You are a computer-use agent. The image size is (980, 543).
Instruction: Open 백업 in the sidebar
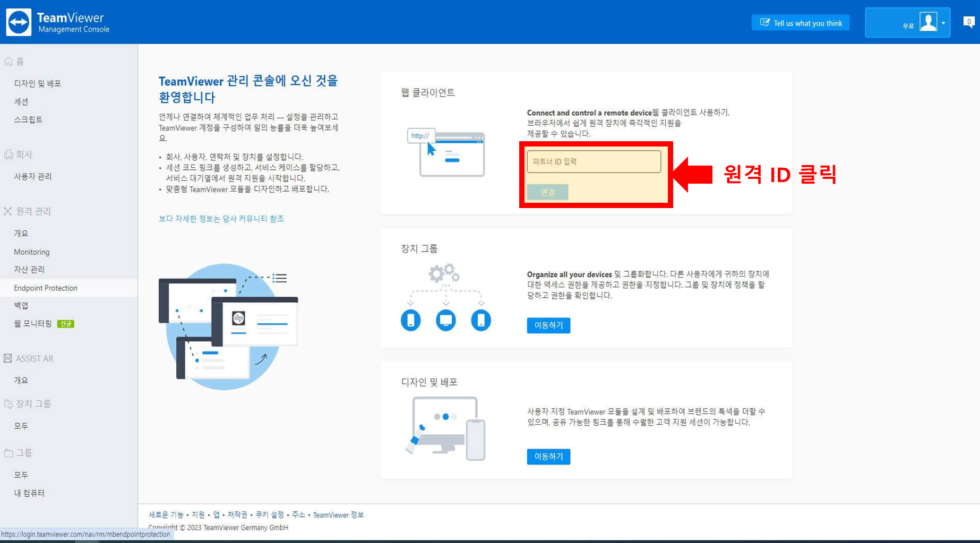point(21,305)
